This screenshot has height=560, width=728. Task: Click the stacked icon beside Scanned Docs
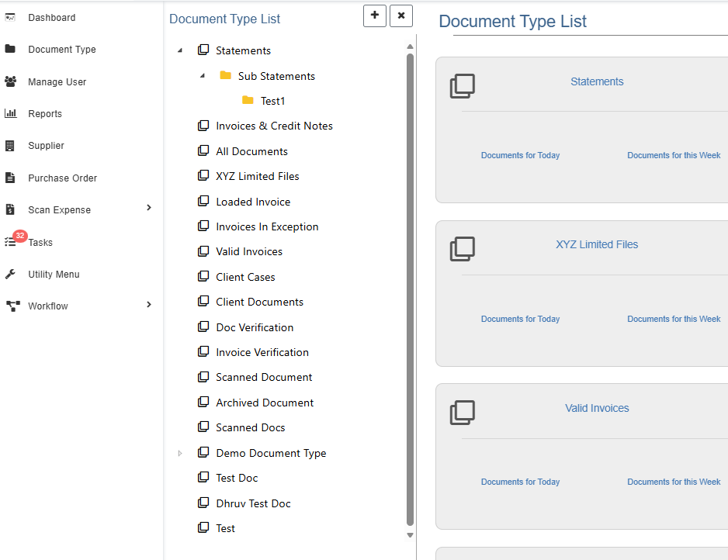pyautogui.click(x=203, y=427)
